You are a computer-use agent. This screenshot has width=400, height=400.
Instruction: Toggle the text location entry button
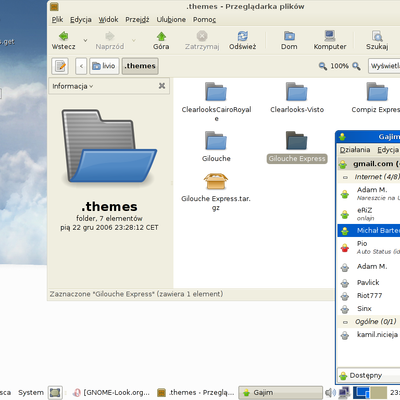[60, 66]
